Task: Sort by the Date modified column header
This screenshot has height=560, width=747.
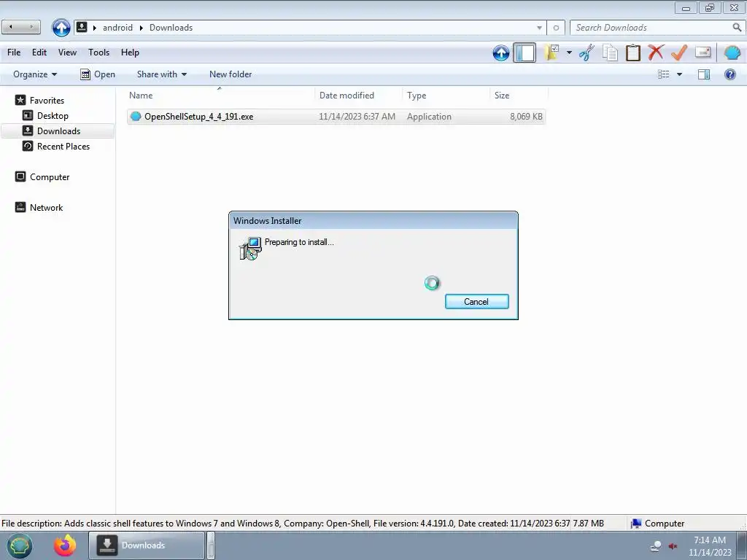Action: pyautogui.click(x=358, y=96)
